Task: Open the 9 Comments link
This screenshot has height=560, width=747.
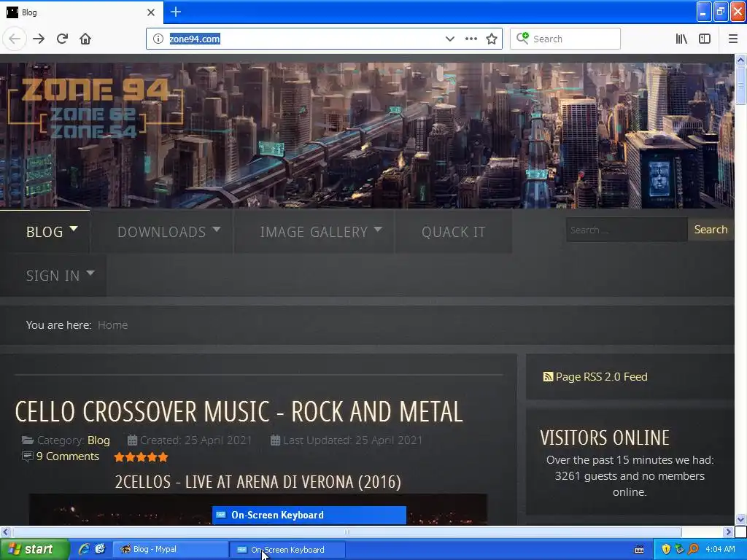Action: tap(68, 456)
